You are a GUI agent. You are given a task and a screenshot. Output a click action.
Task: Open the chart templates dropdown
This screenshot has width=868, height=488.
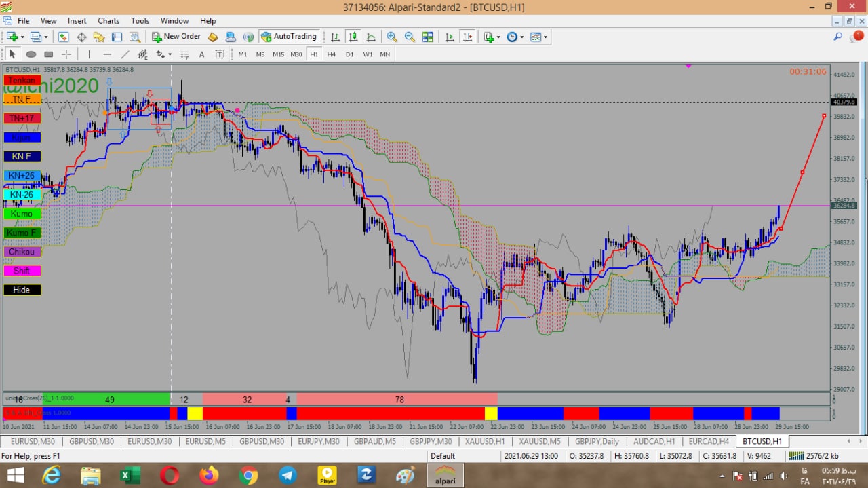click(545, 37)
